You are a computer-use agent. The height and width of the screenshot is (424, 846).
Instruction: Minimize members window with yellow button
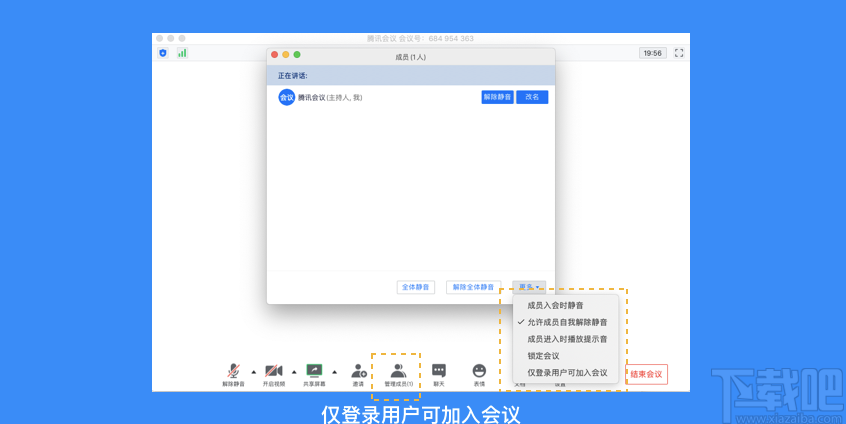(285, 54)
